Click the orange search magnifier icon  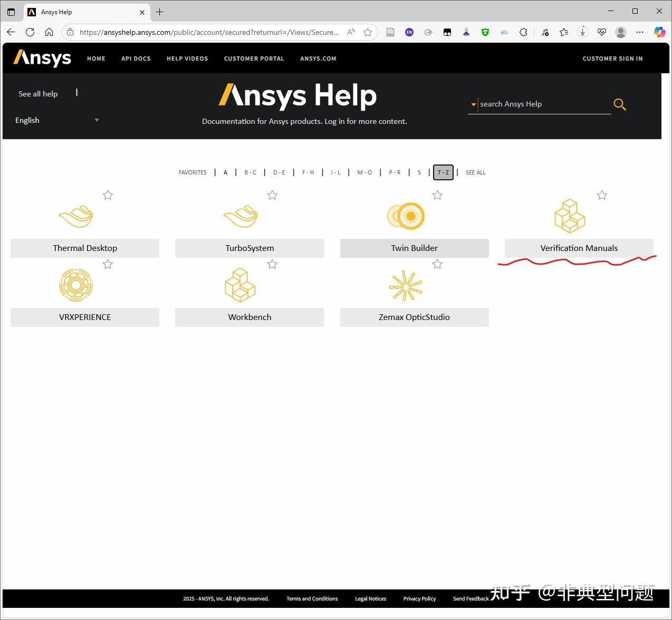tap(620, 105)
